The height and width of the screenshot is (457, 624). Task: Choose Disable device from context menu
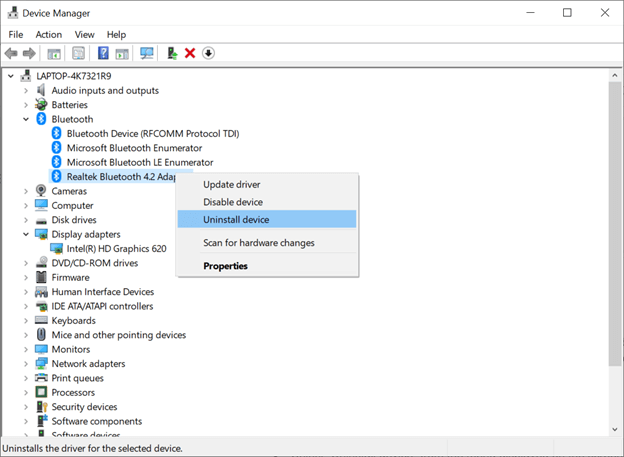pyautogui.click(x=267, y=202)
